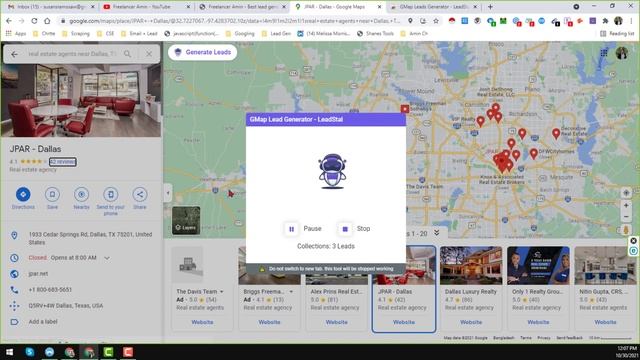Open the Scraping bookmark folder

point(76,33)
